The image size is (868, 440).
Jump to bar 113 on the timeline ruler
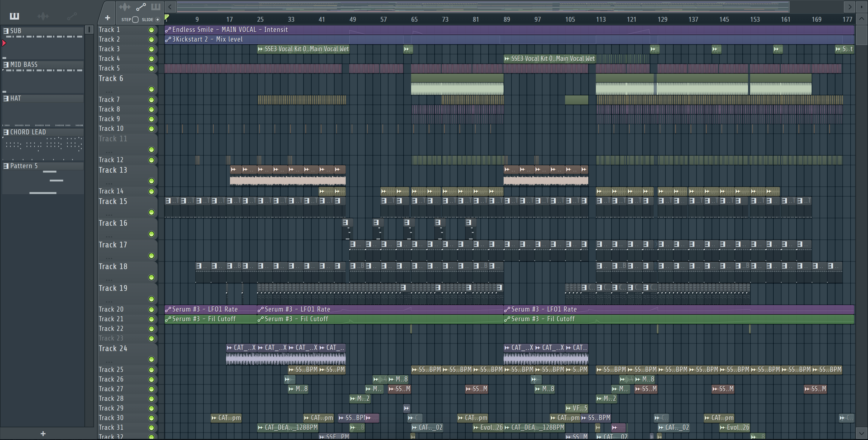tap(600, 20)
